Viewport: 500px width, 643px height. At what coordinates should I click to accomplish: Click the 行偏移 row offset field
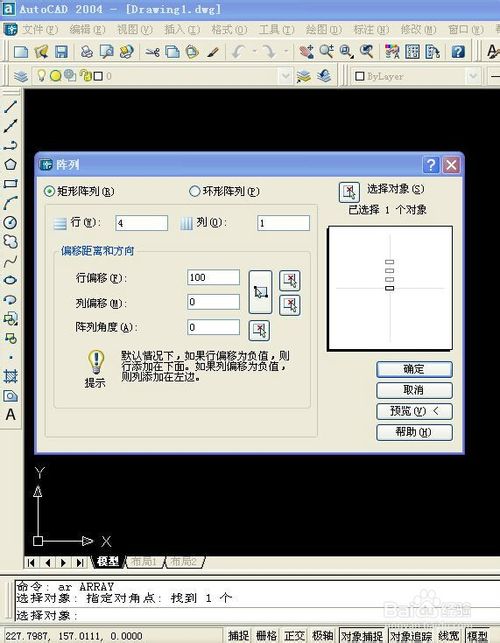point(213,278)
